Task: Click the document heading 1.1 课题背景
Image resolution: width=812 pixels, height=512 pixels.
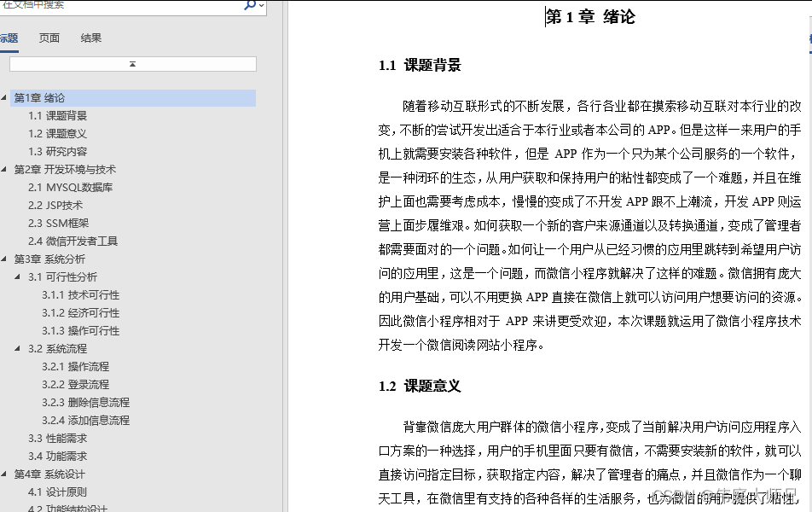Action: pyautogui.click(x=420, y=66)
